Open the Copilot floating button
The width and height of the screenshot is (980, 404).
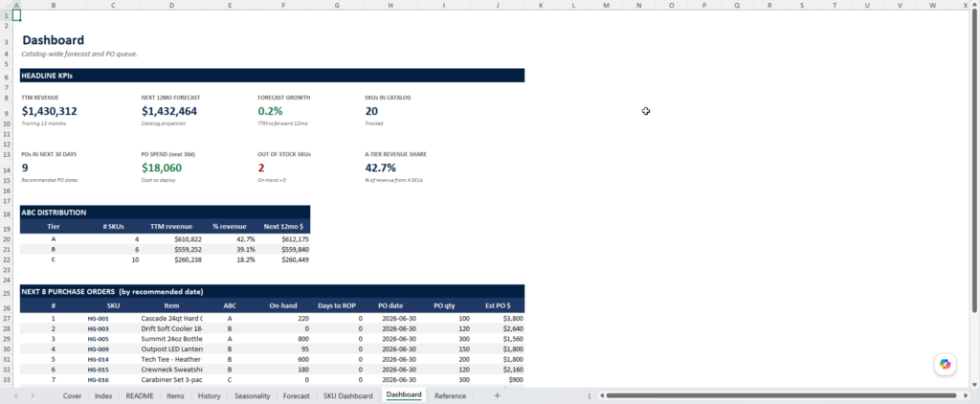point(945,364)
